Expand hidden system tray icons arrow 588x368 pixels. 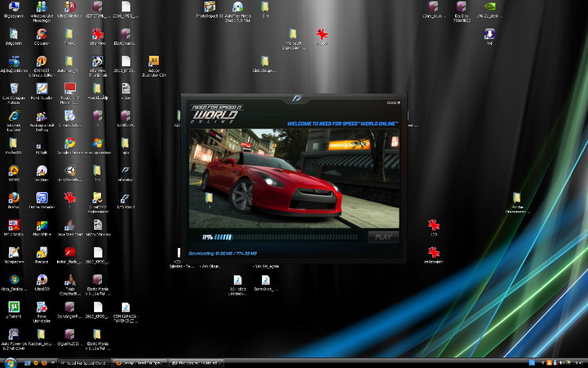coord(543,363)
